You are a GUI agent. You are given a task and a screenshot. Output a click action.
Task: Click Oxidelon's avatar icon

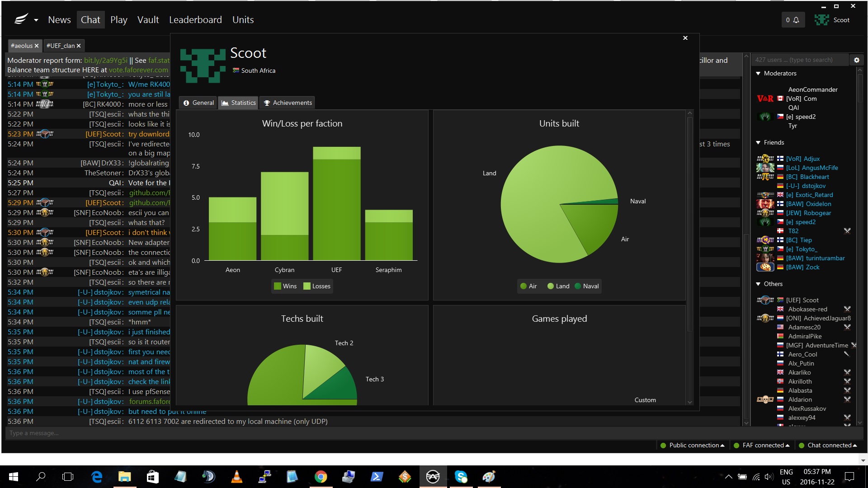(765, 204)
